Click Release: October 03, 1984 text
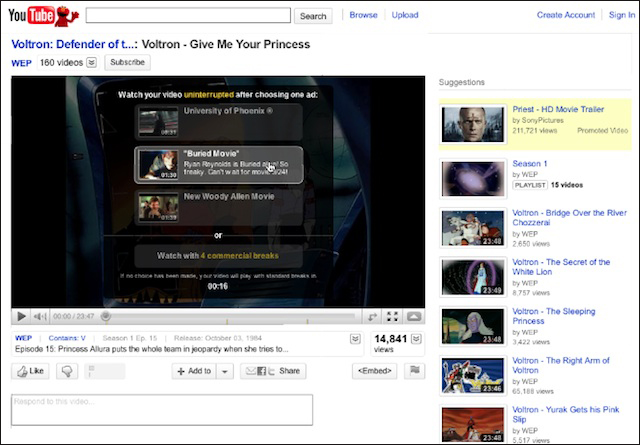 point(218,338)
